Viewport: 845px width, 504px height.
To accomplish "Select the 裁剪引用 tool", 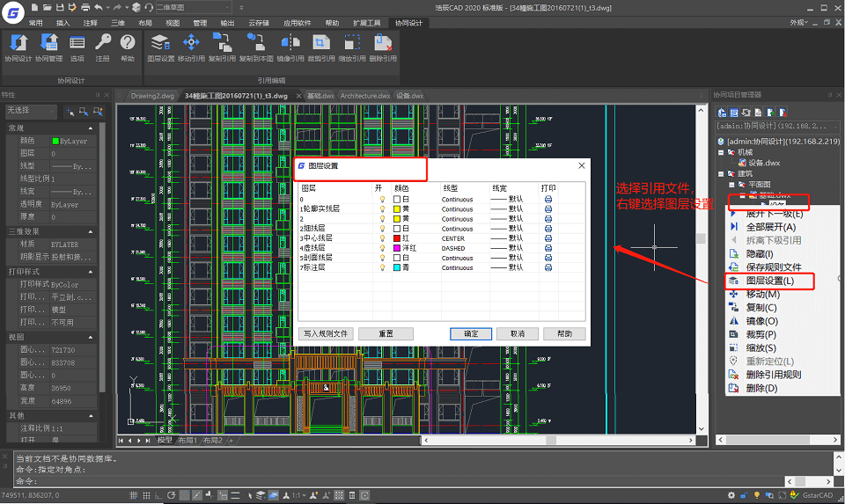I will point(321,47).
